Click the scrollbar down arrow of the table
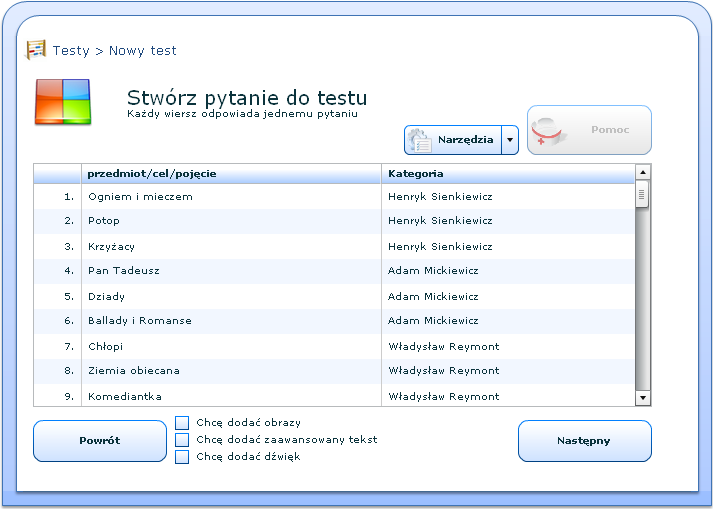 (x=643, y=398)
